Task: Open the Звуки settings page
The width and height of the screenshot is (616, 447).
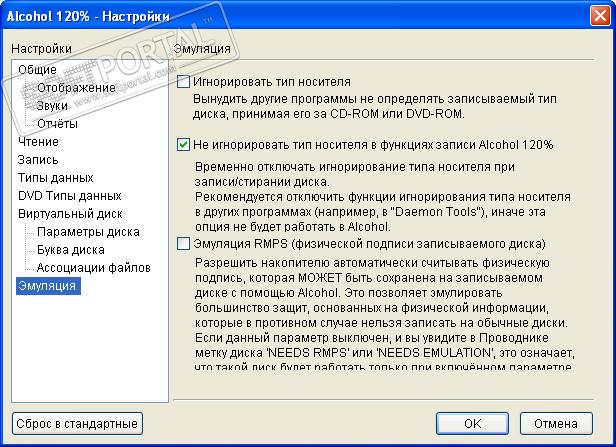Action: [x=52, y=106]
